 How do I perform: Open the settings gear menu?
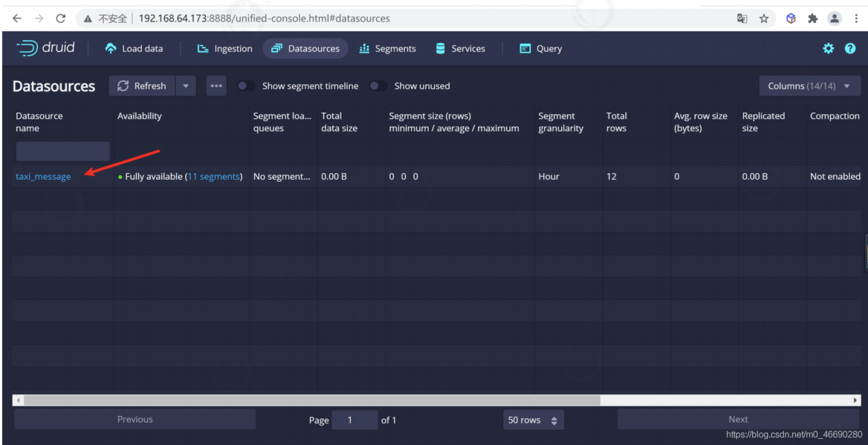[828, 49]
